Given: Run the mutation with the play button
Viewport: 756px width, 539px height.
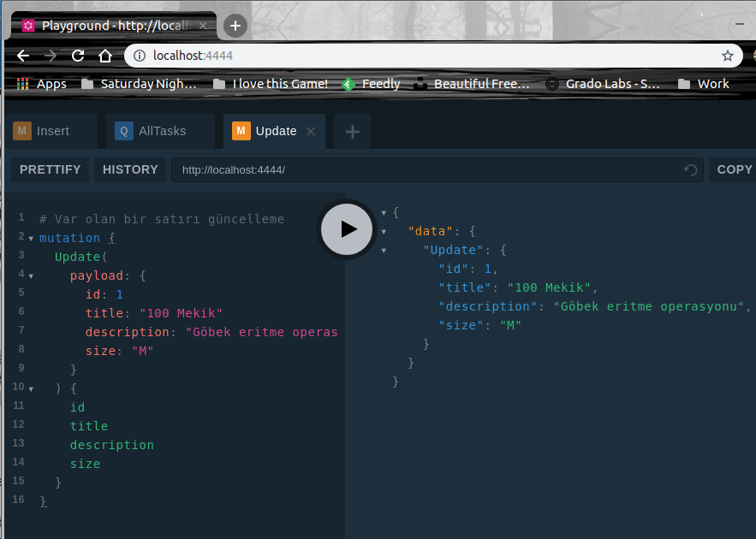Looking at the screenshot, I should 347,228.
